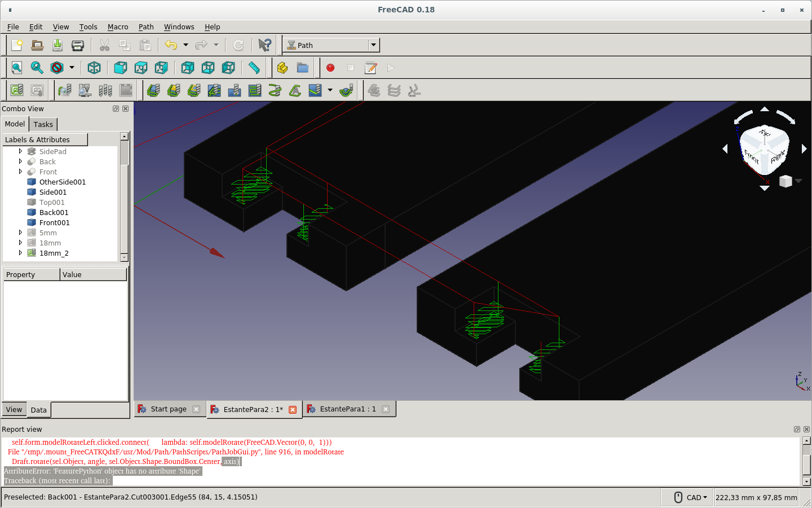Open the Start page document tab
This screenshot has width=812, height=508.
click(169, 409)
